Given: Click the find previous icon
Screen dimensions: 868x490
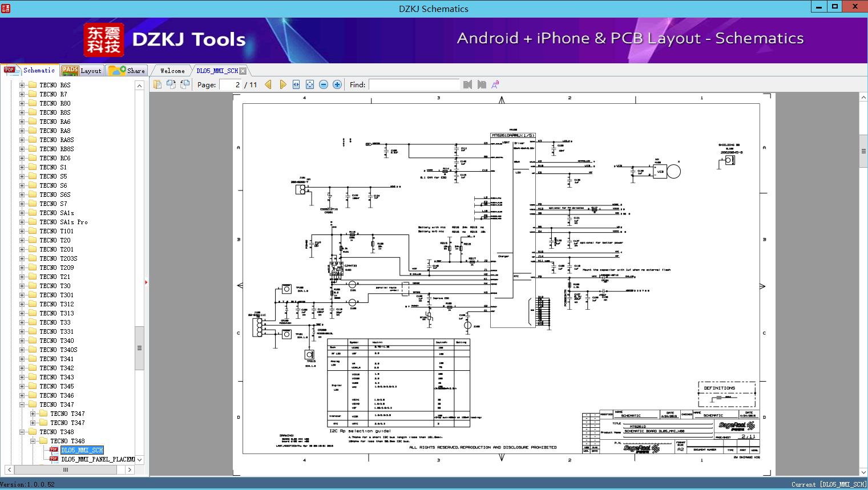Looking at the screenshot, I should 468,84.
